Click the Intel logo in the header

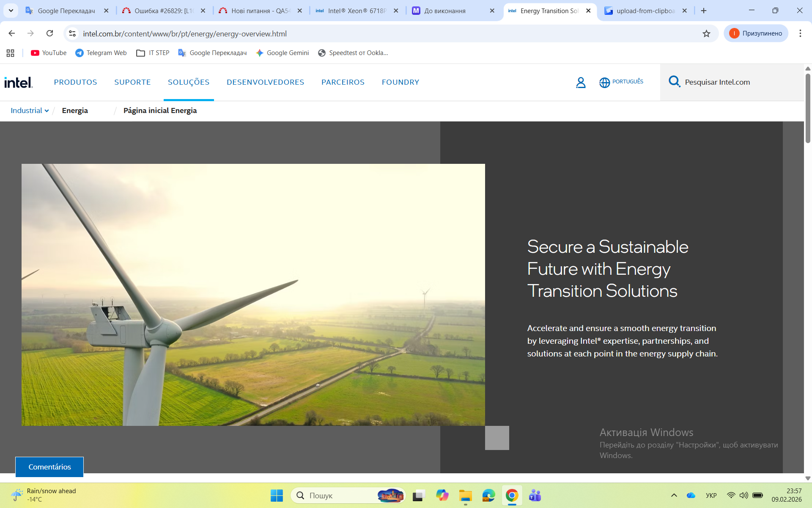18,82
